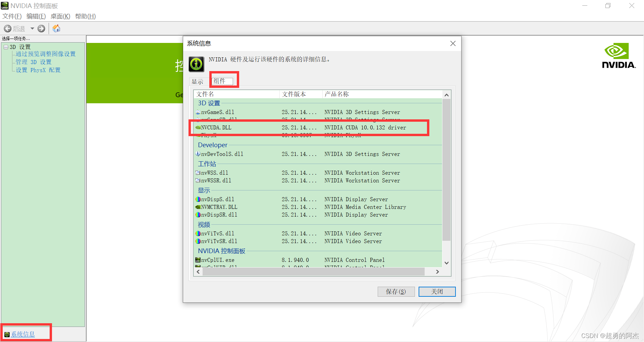Select the nvDispS.dll row
Image resolution: width=644 pixels, height=342 pixels.
pos(318,199)
